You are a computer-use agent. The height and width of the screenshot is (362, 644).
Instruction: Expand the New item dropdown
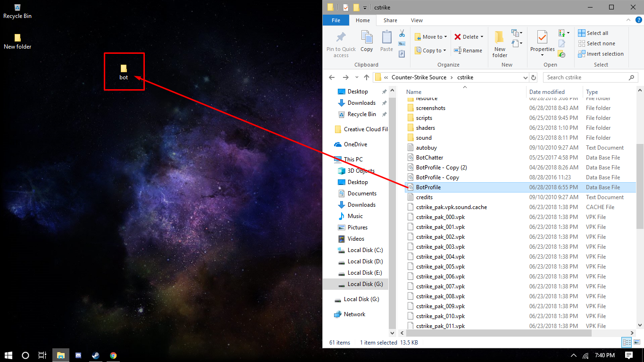[518, 33]
